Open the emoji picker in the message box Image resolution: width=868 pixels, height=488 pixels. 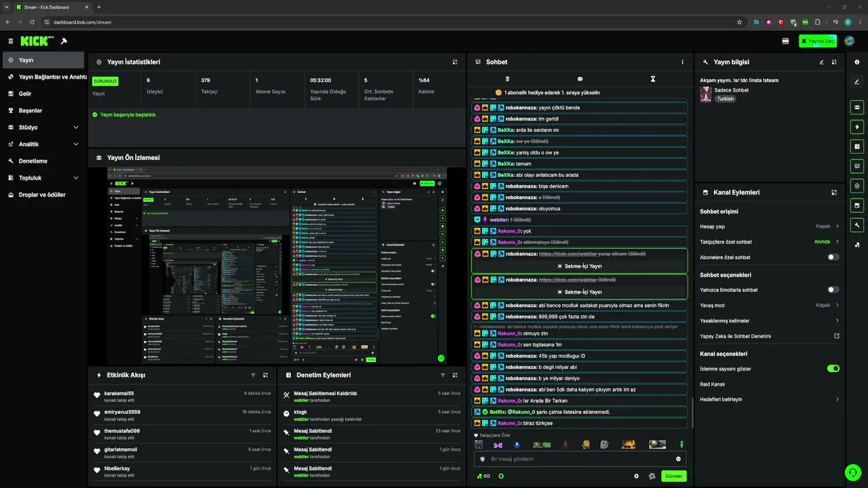(x=678, y=459)
